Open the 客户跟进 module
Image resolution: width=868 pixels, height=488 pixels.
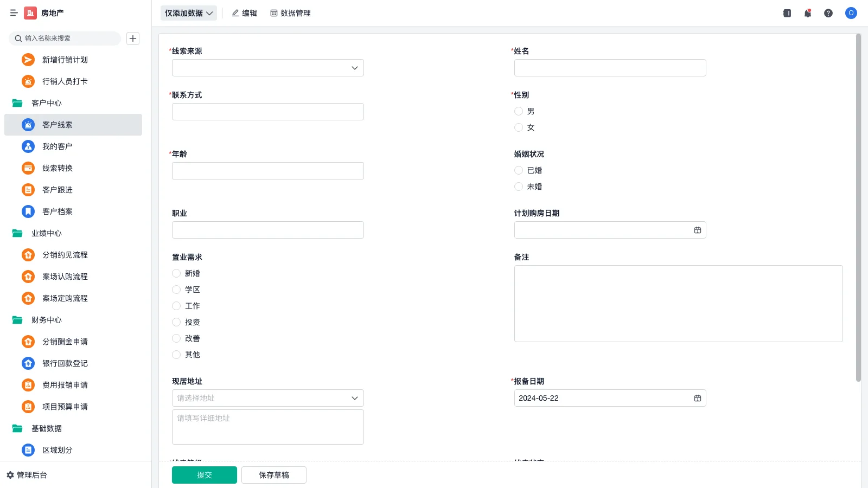[x=57, y=190]
